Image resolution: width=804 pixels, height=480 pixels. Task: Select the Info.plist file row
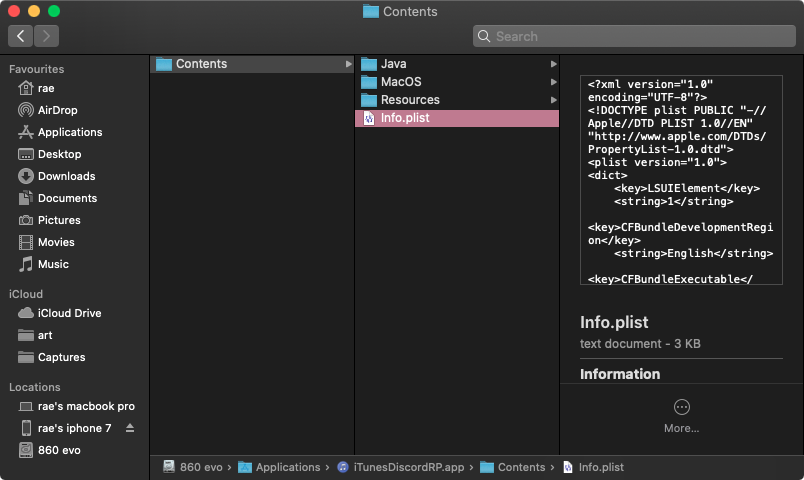point(457,118)
